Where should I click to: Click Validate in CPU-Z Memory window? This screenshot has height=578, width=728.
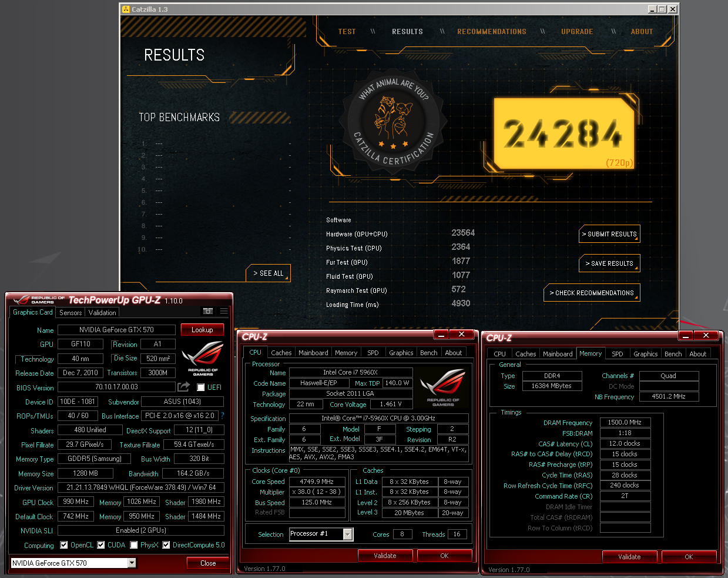[x=629, y=557]
